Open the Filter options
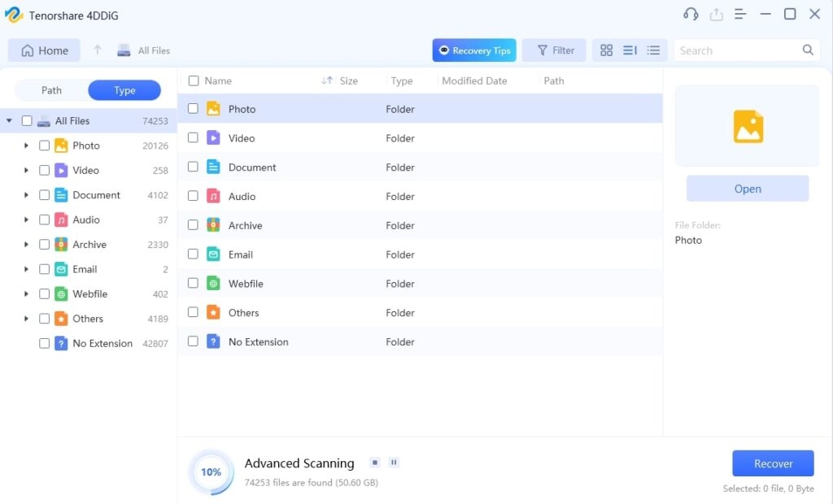The width and height of the screenshot is (833, 504). click(554, 50)
